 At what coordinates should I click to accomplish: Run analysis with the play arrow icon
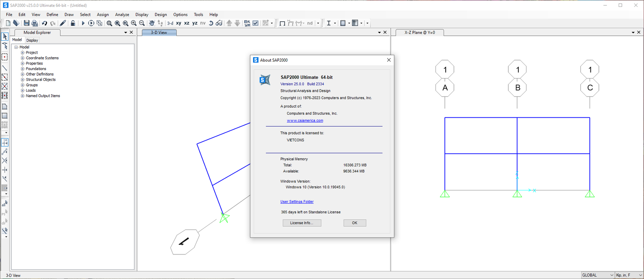tap(83, 23)
